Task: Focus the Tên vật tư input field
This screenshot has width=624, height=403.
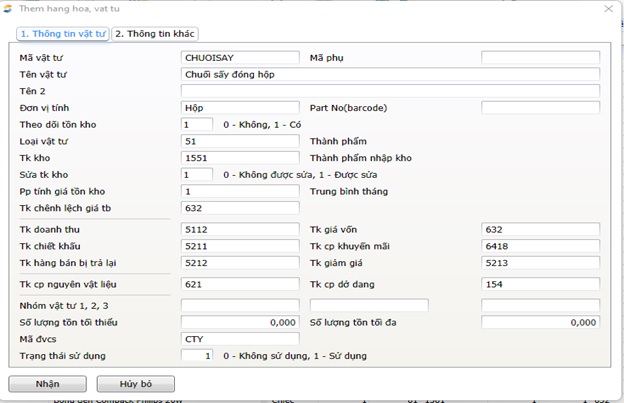Action: click(x=390, y=74)
